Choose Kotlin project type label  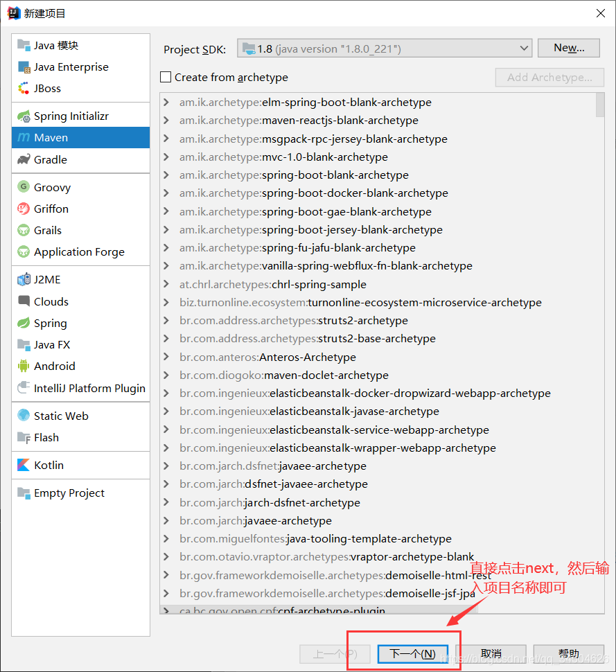tap(49, 465)
